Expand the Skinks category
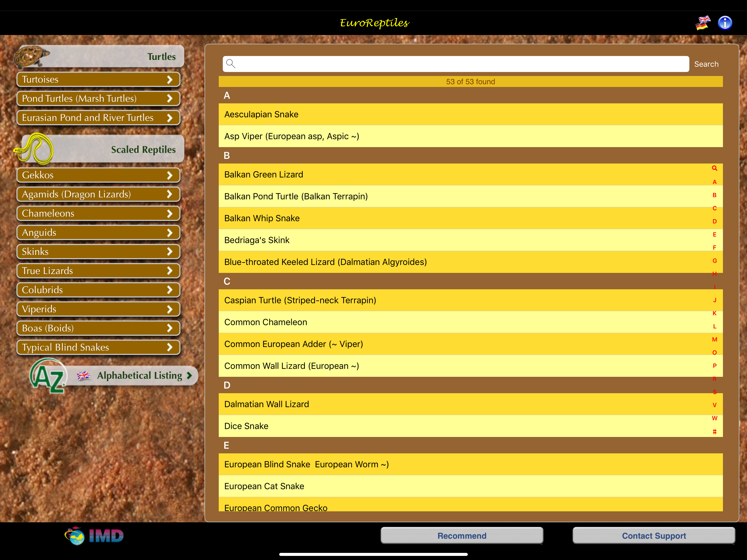Viewport: 747px width, 560px height. tap(98, 252)
